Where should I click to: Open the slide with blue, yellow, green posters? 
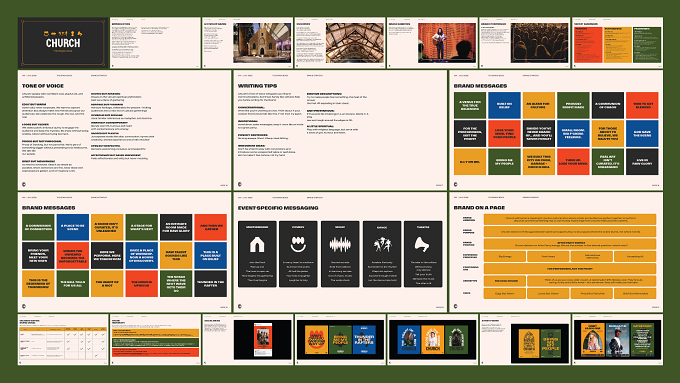(432, 339)
